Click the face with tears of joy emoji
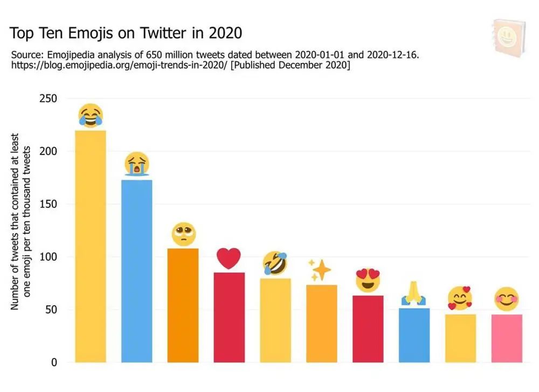This screenshot has height=392, width=539. (x=91, y=115)
